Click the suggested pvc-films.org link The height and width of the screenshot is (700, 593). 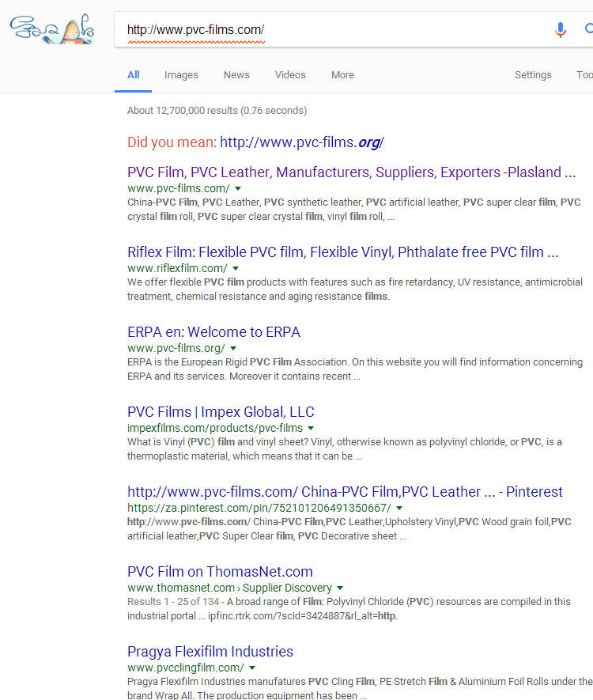(x=301, y=142)
